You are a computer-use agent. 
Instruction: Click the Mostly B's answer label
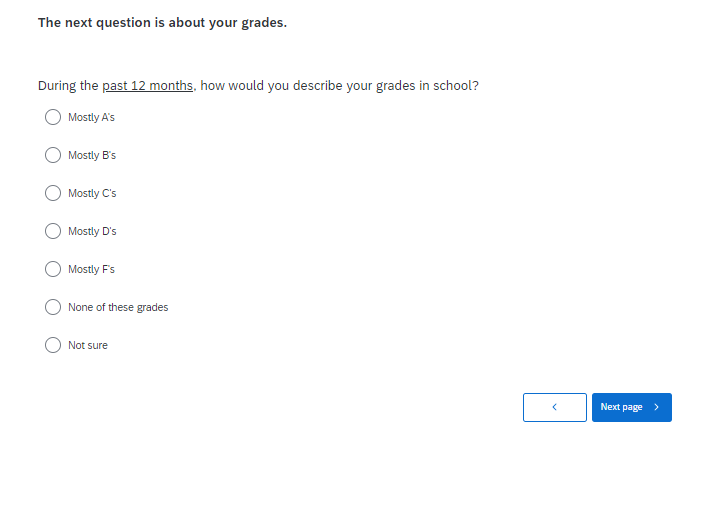(92, 155)
